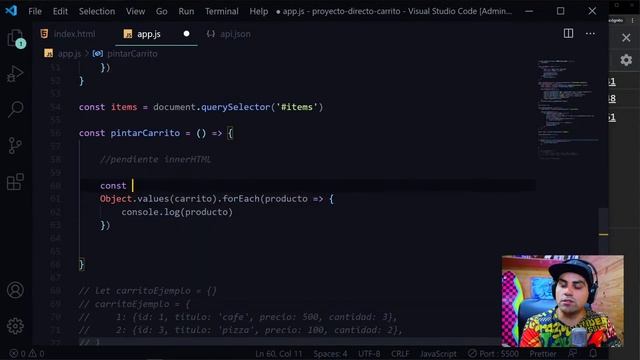Open the Extensions view
The image size is (640, 360).
tap(16, 182)
